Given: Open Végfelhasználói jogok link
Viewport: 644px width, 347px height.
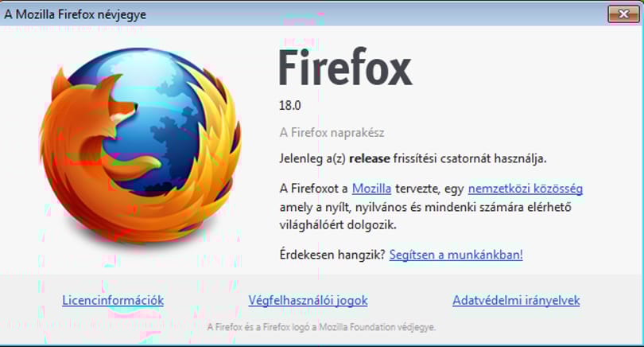Looking at the screenshot, I should point(308,301).
